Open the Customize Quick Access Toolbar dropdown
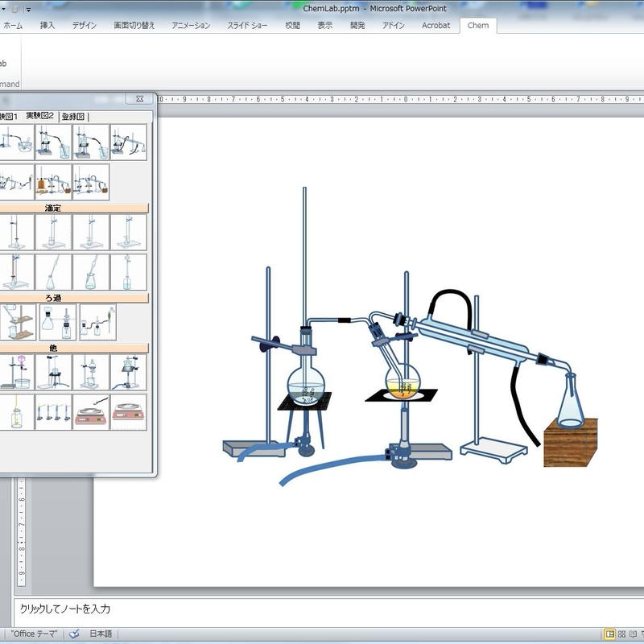Image resolution: width=644 pixels, height=644 pixels. tap(28, 9)
